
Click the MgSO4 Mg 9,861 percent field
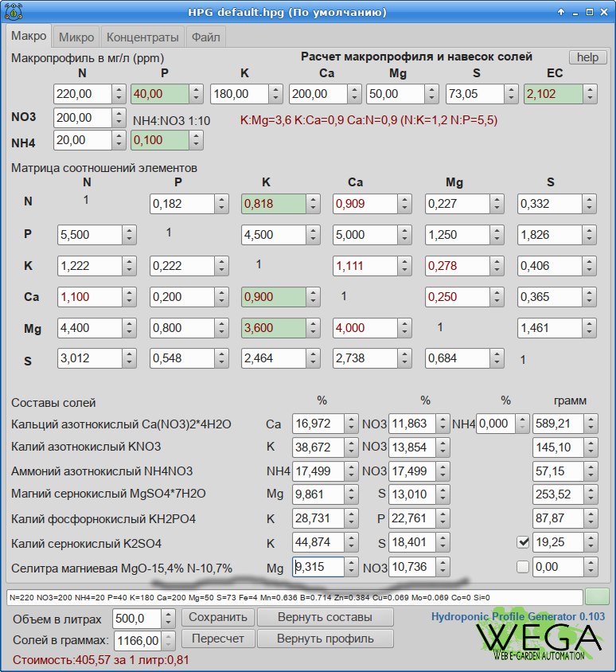[318, 494]
